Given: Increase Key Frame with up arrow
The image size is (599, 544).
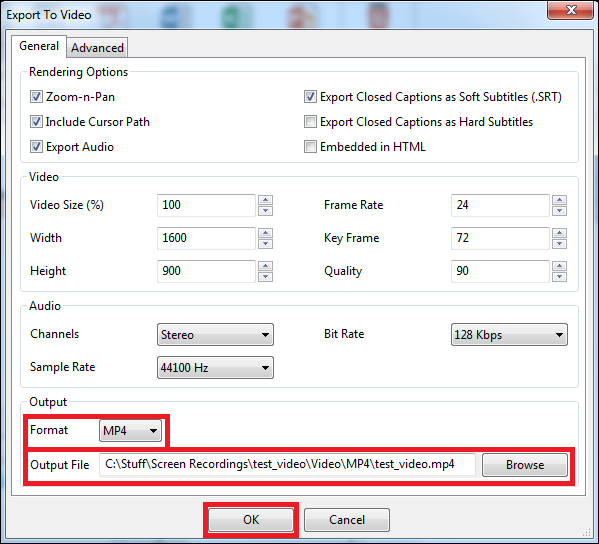Looking at the screenshot, I should click(x=560, y=233).
